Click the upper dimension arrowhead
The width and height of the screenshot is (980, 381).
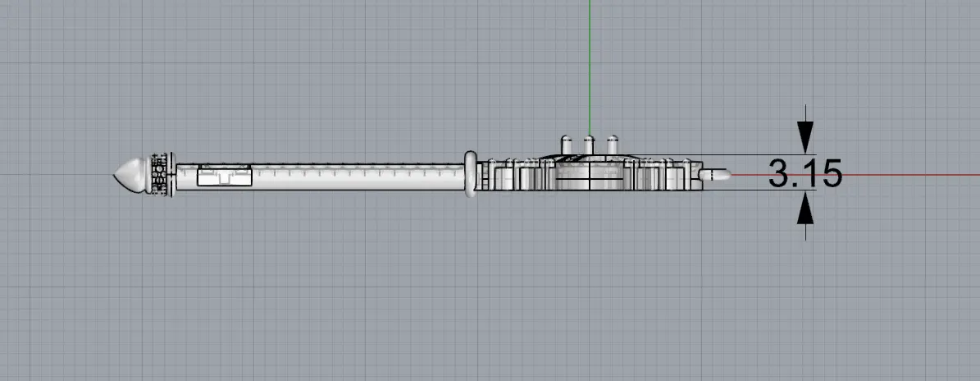click(805, 132)
